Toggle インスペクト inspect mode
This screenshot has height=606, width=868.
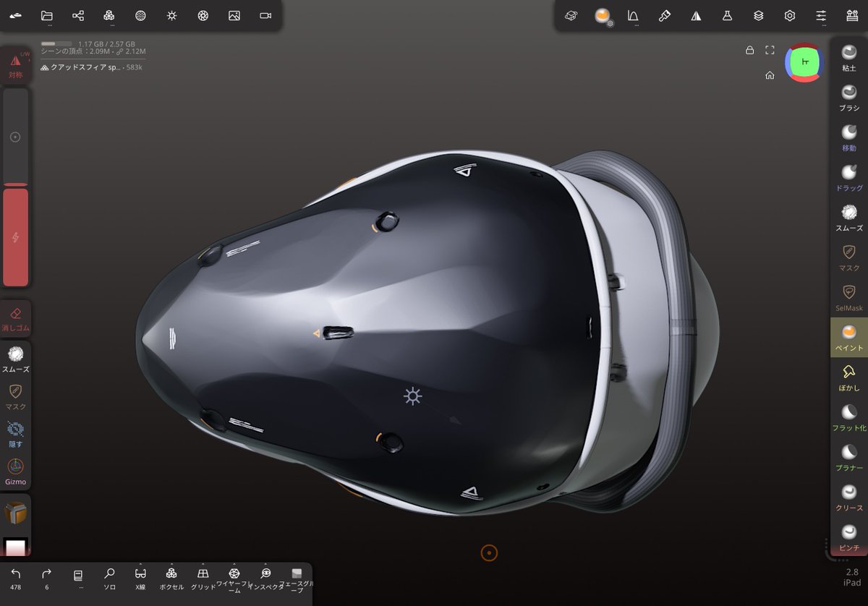(x=265, y=579)
